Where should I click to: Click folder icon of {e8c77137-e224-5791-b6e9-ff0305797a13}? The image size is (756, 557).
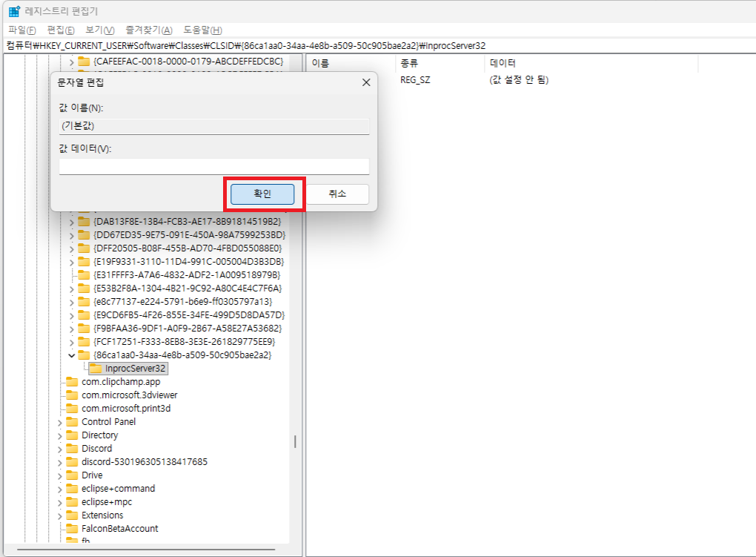pos(84,302)
